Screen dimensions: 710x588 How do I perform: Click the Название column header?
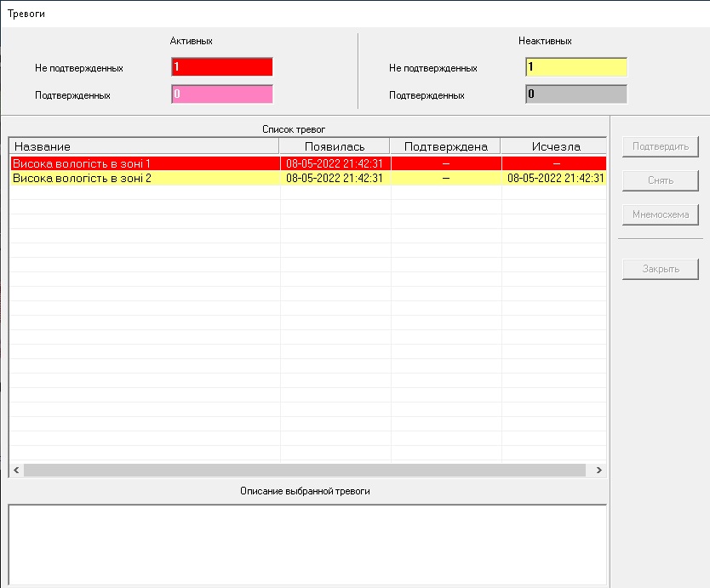144,146
